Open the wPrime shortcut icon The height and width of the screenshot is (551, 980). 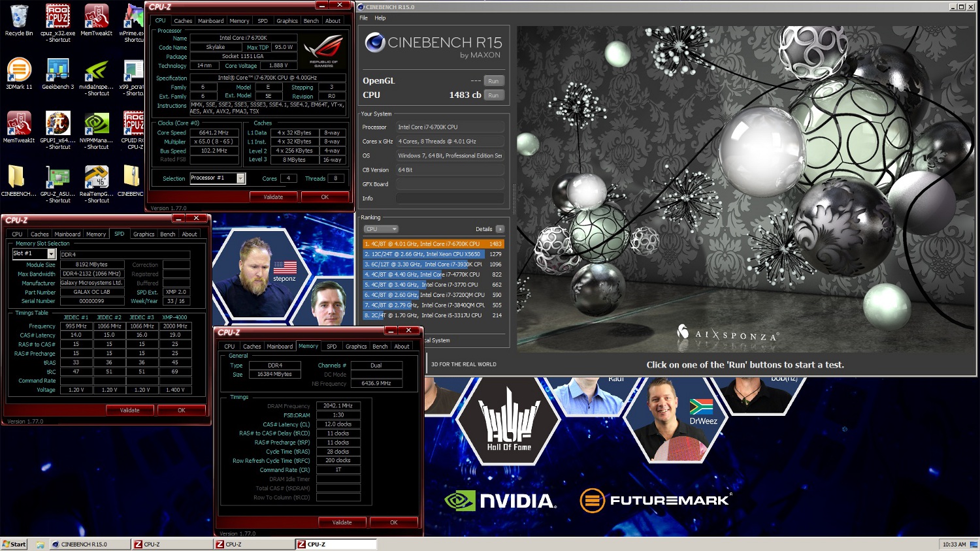click(x=135, y=16)
